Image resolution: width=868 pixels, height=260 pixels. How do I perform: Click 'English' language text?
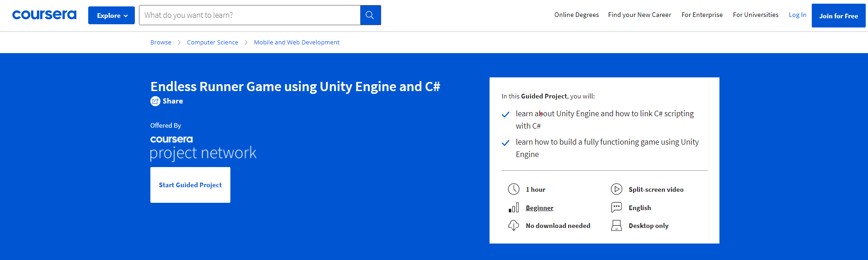click(639, 208)
